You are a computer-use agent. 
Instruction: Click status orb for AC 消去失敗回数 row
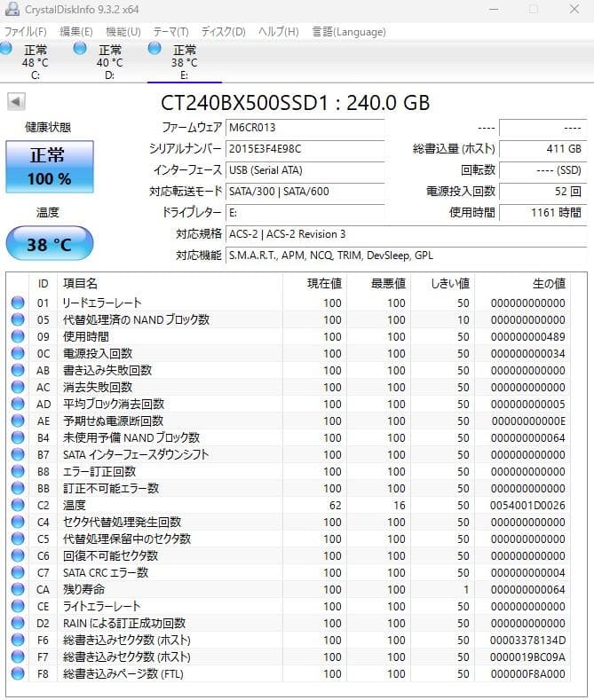(x=18, y=387)
